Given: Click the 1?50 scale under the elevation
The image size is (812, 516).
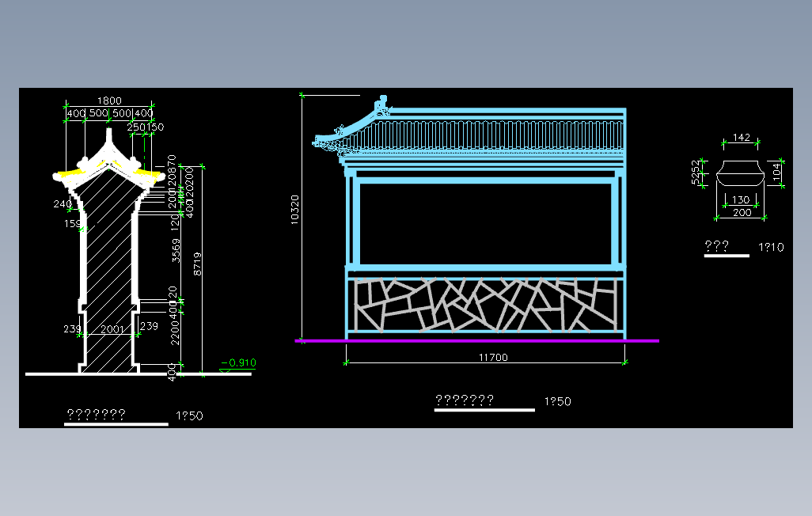Looking at the screenshot, I should tap(557, 401).
